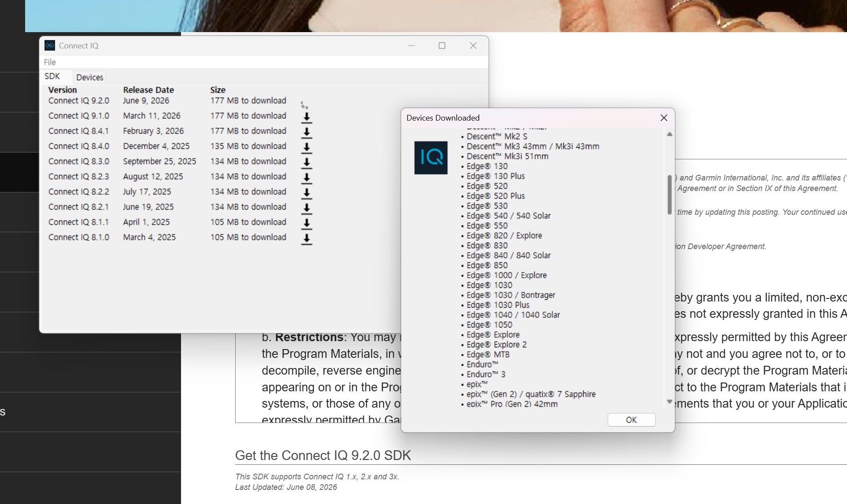Click the 'September 25, 2025' release date

[159, 162]
